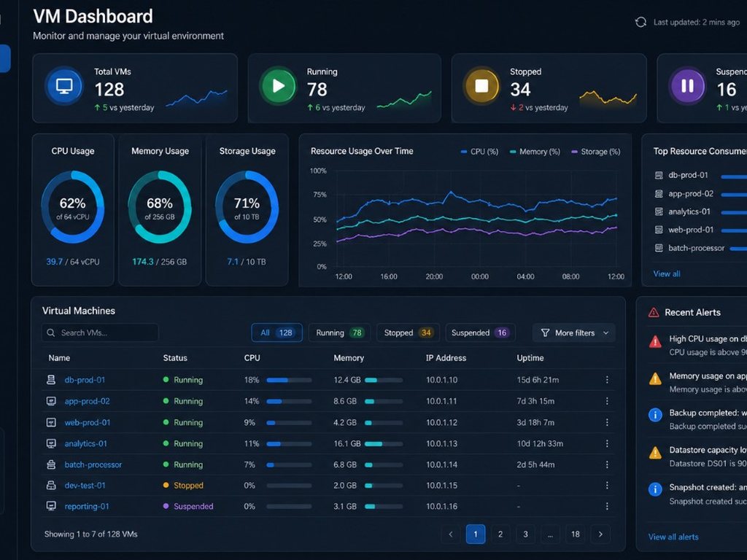This screenshot has width=747, height=560.
Task: Open the db-prod-01 VM link in table
Action: point(85,380)
